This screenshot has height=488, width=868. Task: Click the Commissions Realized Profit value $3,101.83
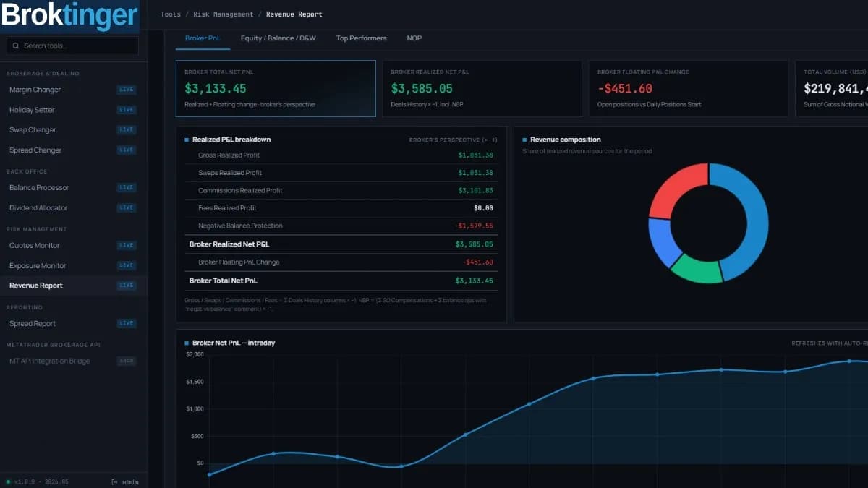click(x=475, y=191)
